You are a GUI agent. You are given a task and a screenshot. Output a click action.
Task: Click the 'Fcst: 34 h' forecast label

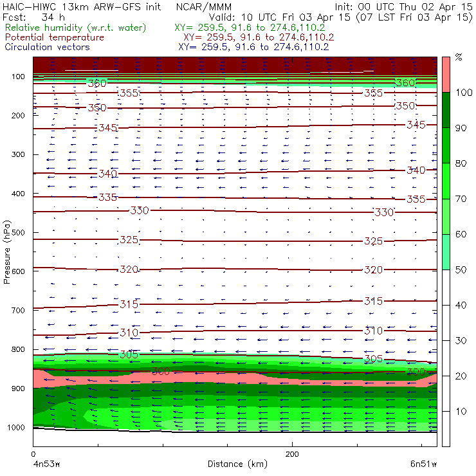click(33, 17)
